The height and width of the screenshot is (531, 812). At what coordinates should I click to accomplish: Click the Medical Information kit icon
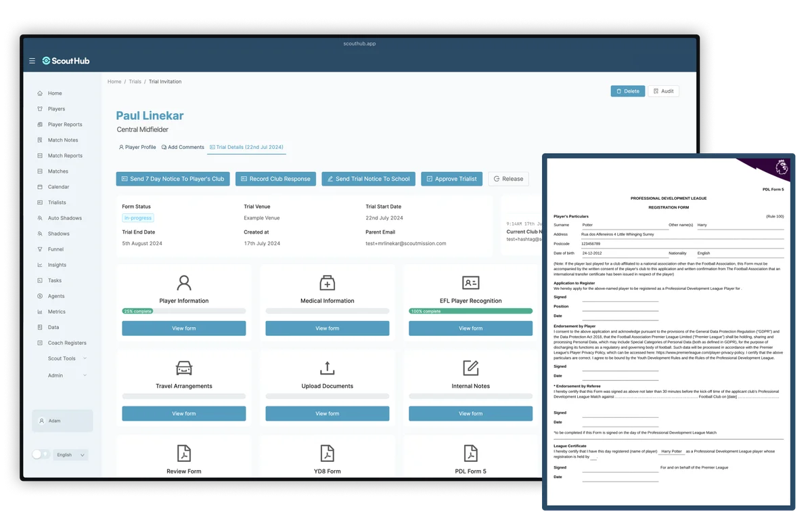pos(328,282)
